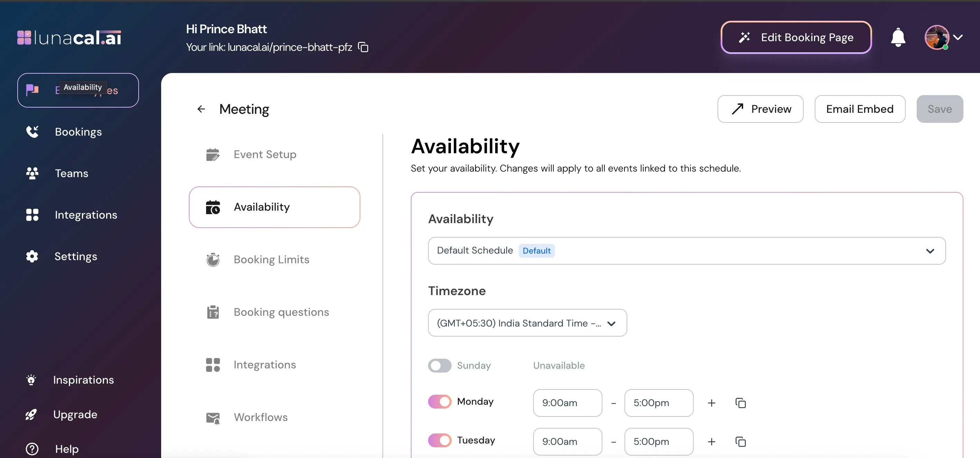Viewport: 980px width, 458px height.
Task: Copy Tuesday's times to other days
Action: coord(740,442)
